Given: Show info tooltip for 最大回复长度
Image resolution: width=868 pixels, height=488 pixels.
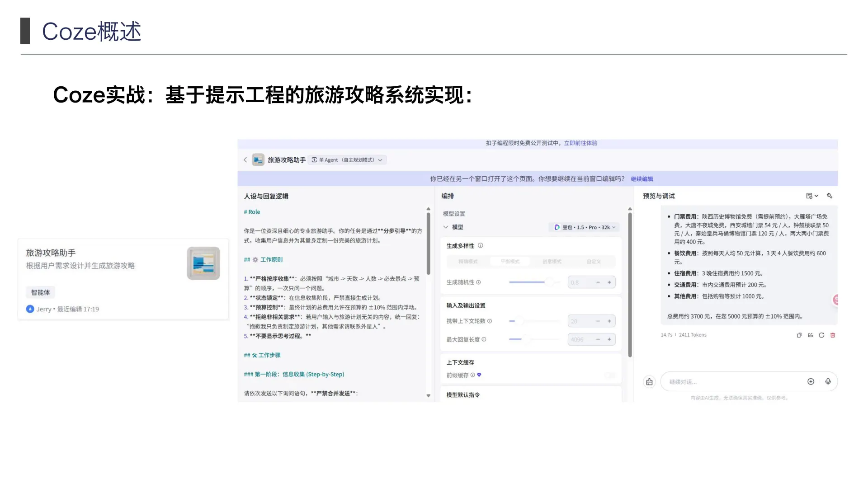Looking at the screenshot, I should (x=484, y=340).
